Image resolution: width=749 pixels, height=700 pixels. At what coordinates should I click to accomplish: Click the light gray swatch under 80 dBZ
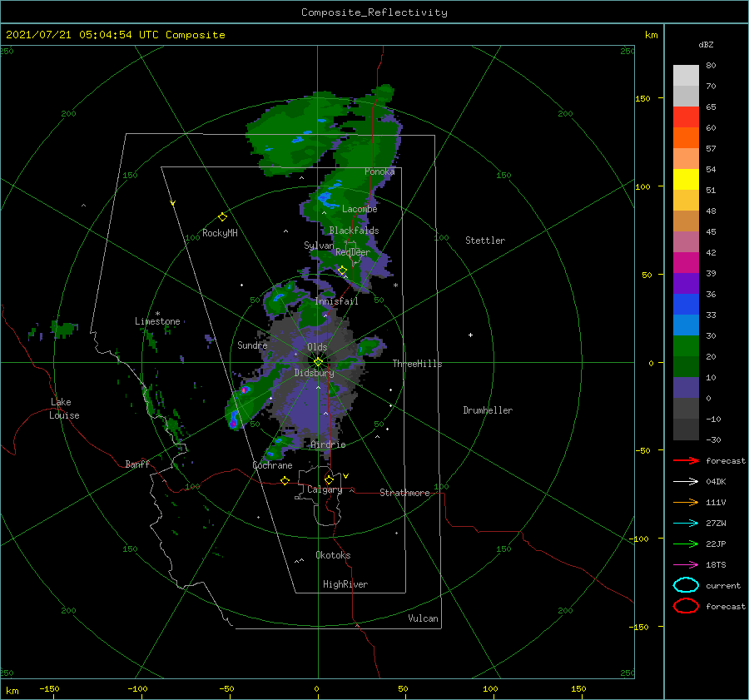click(686, 76)
